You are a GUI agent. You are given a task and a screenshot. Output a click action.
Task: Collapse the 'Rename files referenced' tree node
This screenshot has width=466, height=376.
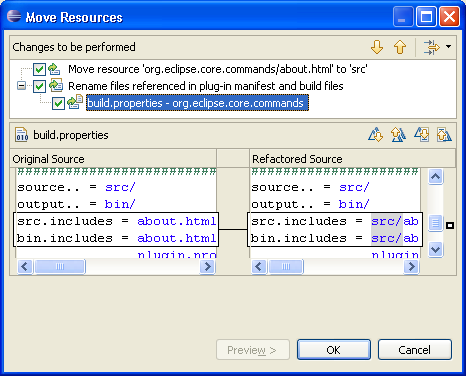(21, 86)
